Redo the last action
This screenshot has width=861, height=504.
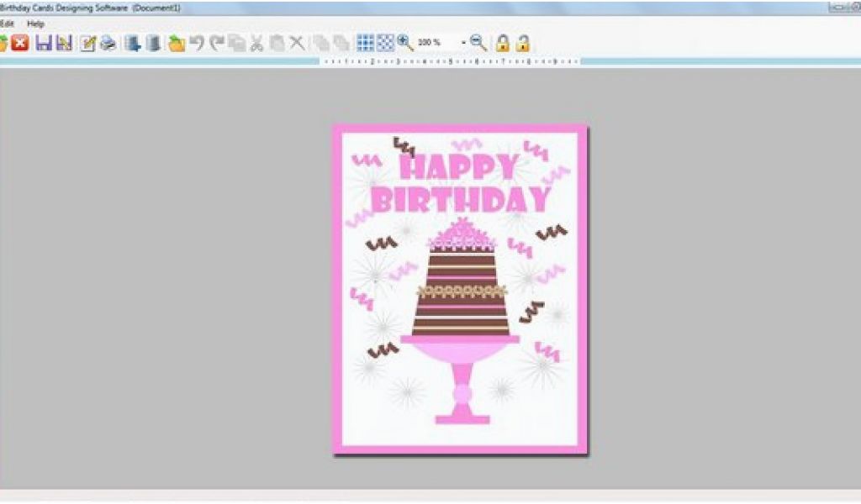(217, 43)
